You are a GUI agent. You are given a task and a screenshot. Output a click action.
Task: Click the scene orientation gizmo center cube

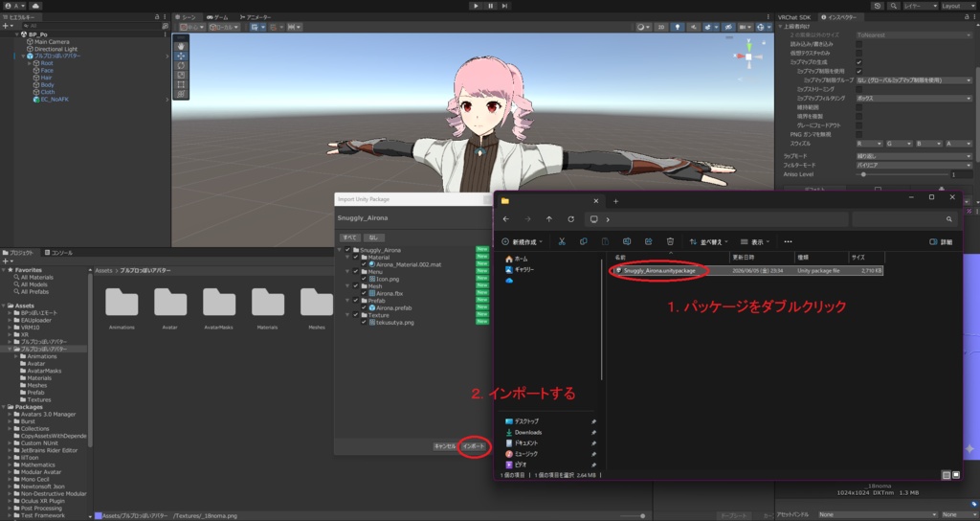[748, 57]
